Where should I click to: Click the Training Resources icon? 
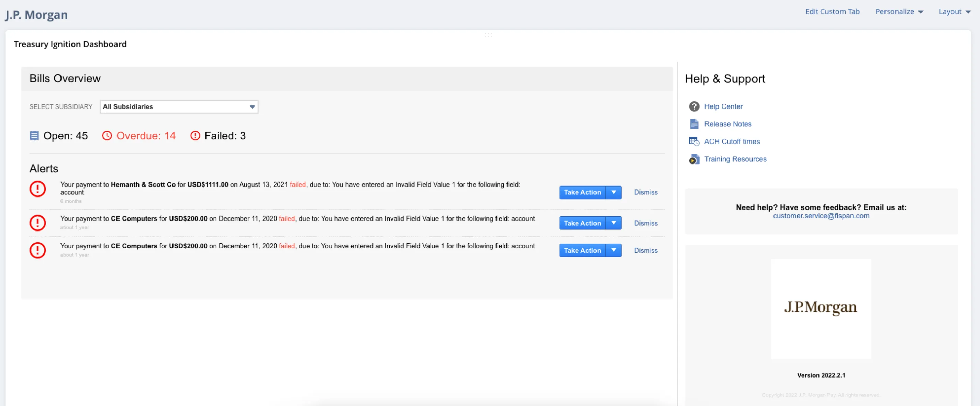tap(694, 159)
